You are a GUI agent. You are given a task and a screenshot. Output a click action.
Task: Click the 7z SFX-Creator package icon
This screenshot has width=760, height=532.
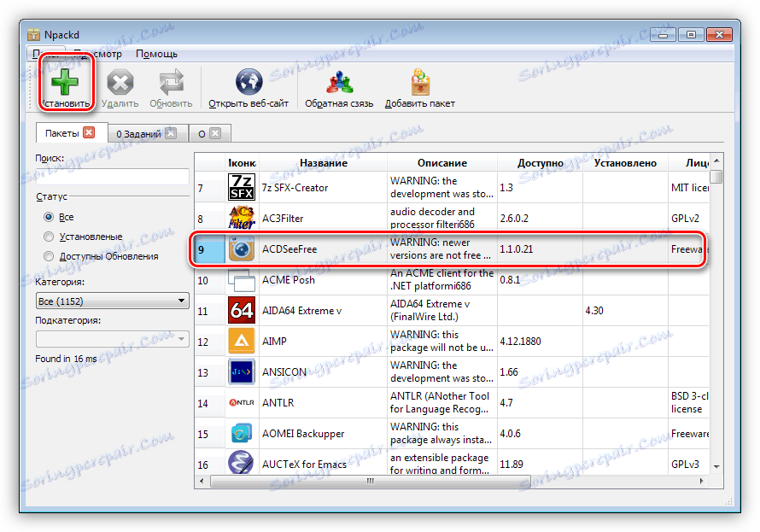click(x=242, y=188)
